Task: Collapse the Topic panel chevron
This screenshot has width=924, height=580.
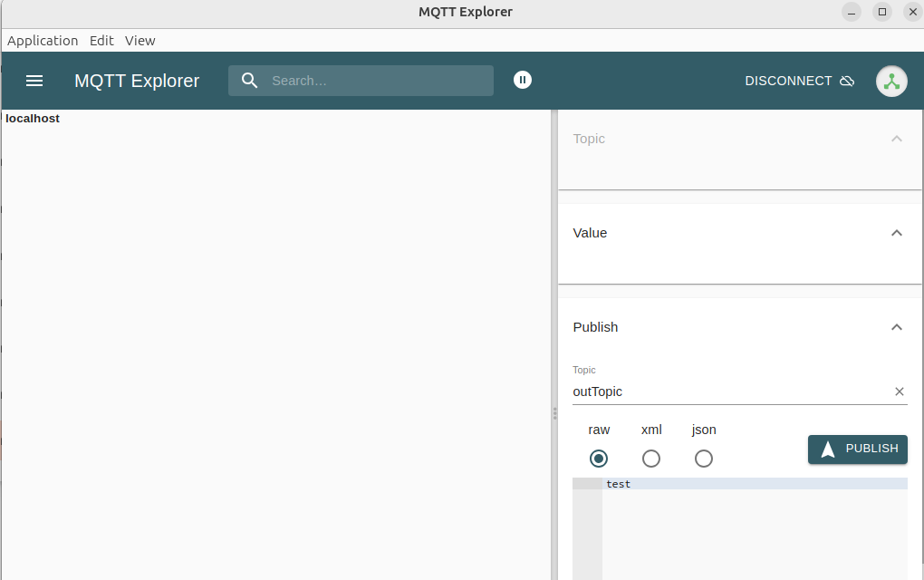Action: tap(897, 139)
